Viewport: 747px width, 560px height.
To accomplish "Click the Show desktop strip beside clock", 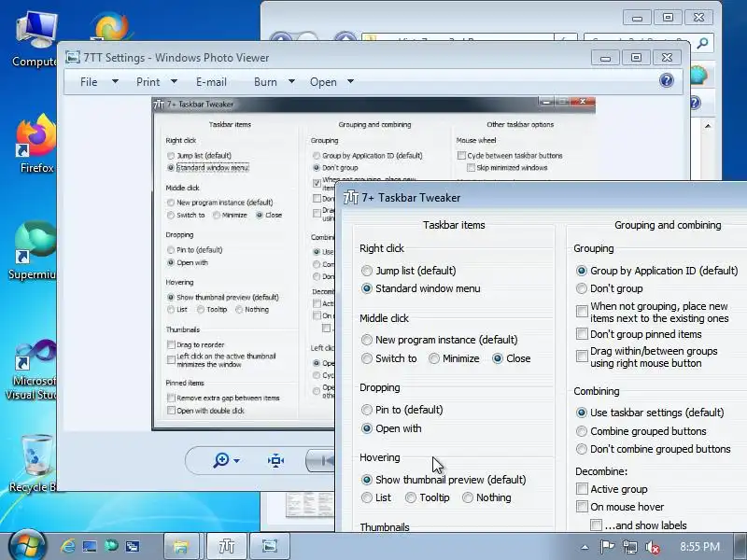I will (740, 546).
